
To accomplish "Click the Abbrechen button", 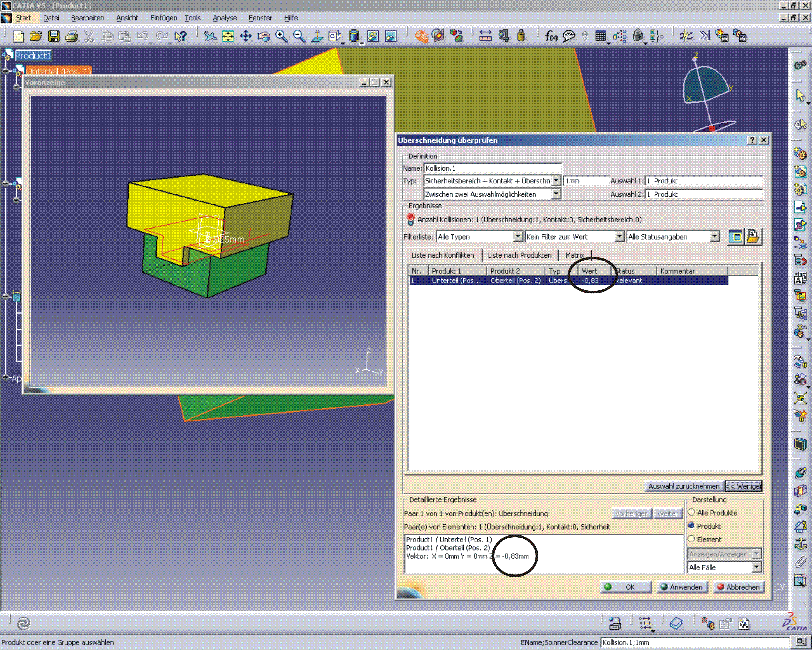I will pos(739,587).
